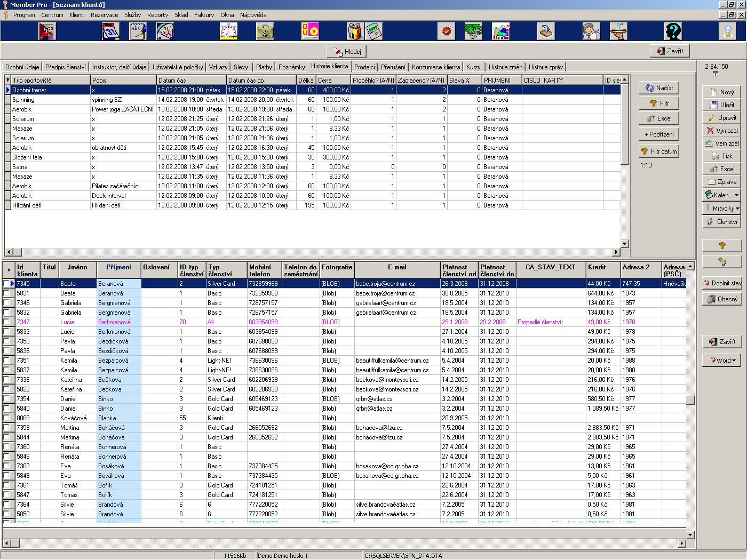747x560 pixels.
Task: Click email cell bebe.troja@centrum.cz of client 7345
Action: pos(397,284)
